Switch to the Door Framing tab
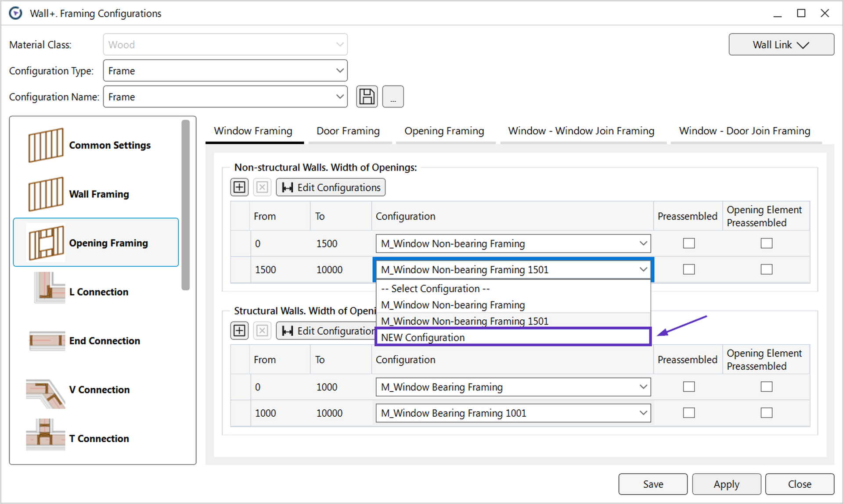Screen dimensions: 843x504 pos(348,131)
